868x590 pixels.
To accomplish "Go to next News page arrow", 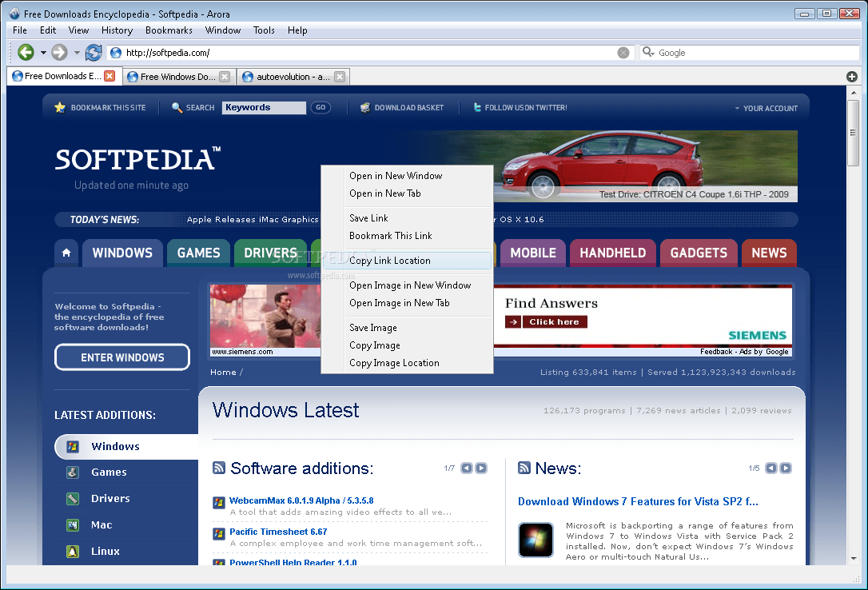I will (786, 468).
